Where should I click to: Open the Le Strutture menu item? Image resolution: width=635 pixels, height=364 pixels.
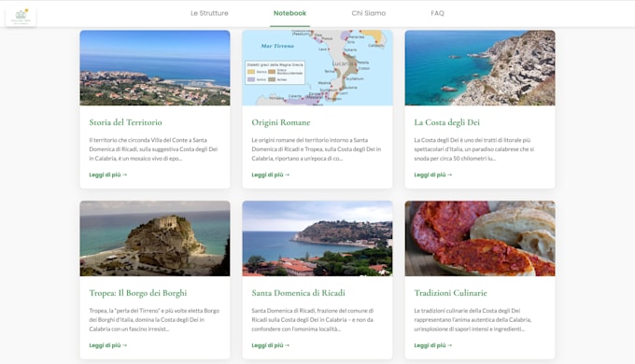coord(209,13)
